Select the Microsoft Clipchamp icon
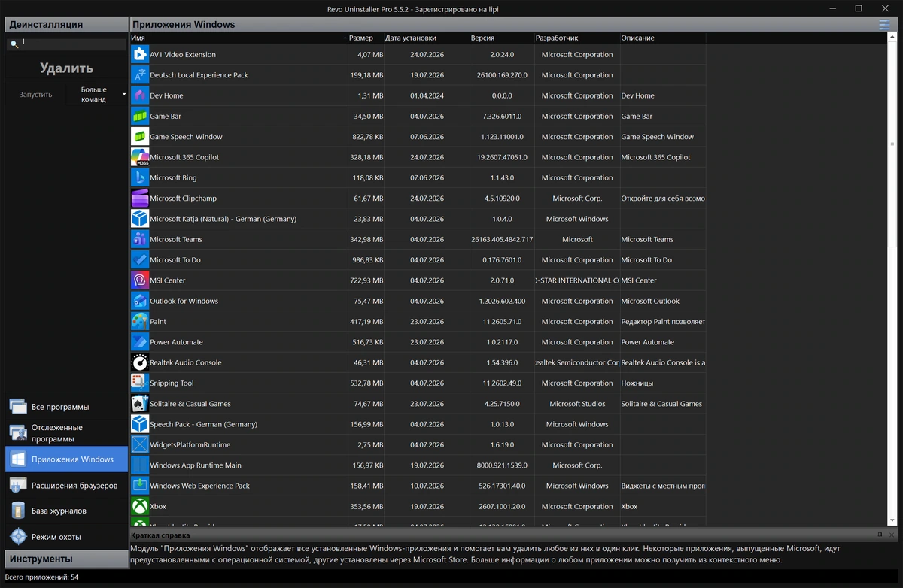This screenshot has height=588, width=903. click(140, 199)
